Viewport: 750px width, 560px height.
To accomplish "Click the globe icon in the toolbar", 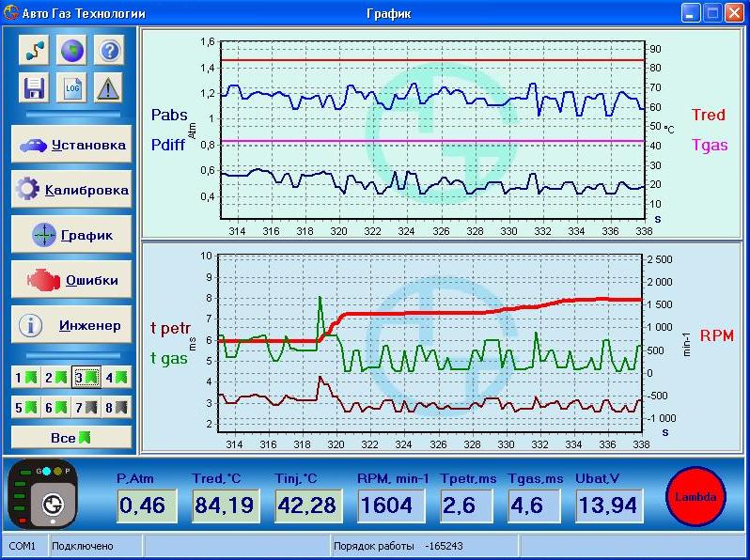I will [x=71, y=51].
